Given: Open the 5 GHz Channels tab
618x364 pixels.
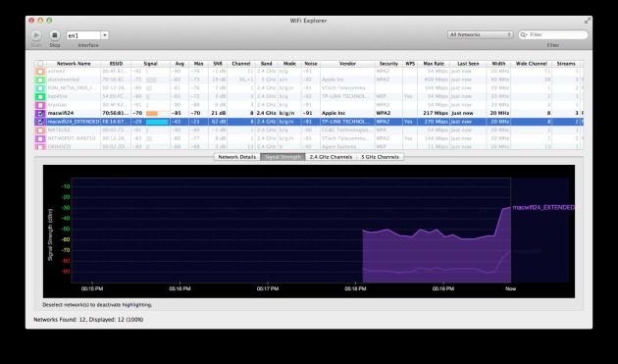Looking at the screenshot, I should pos(380,157).
